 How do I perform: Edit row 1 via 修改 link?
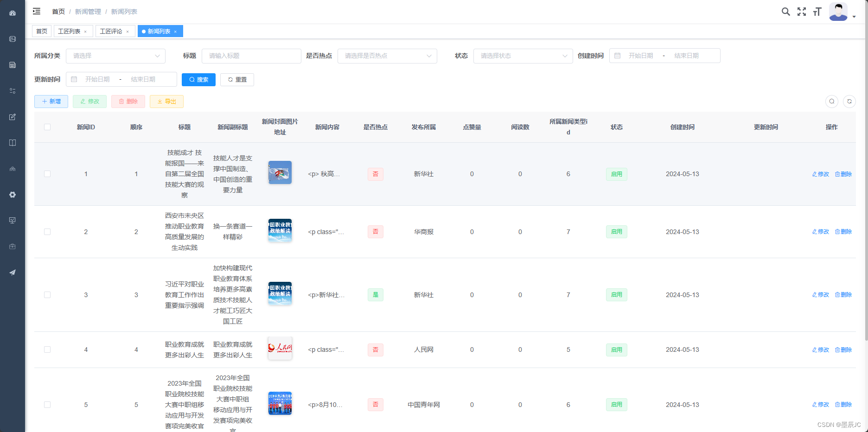pos(821,174)
